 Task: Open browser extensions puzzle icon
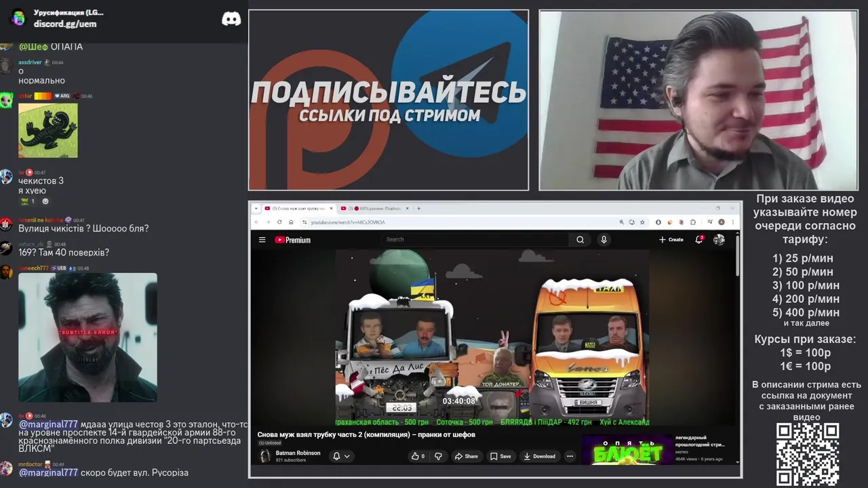692,222
